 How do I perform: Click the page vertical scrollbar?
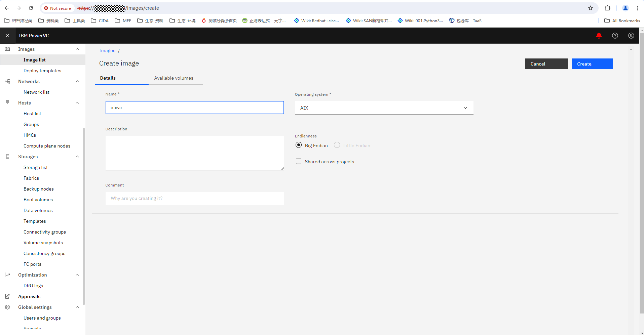click(x=642, y=173)
